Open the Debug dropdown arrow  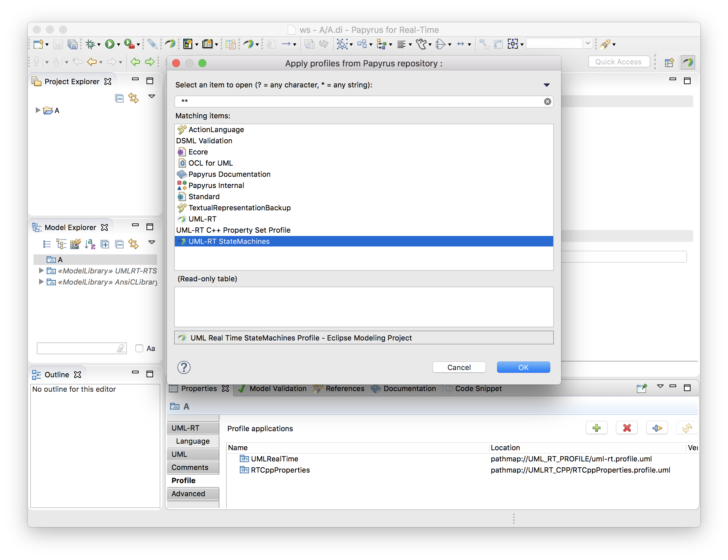pyautogui.click(x=99, y=45)
